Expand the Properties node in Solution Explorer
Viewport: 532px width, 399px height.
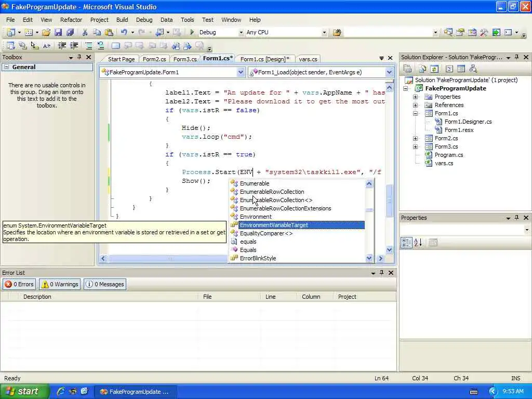coord(415,97)
